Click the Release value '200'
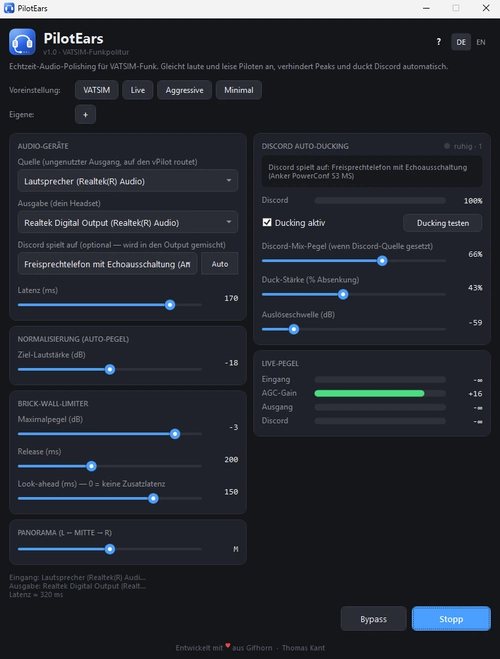This screenshot has height=659, width=500. pos(231,459)
